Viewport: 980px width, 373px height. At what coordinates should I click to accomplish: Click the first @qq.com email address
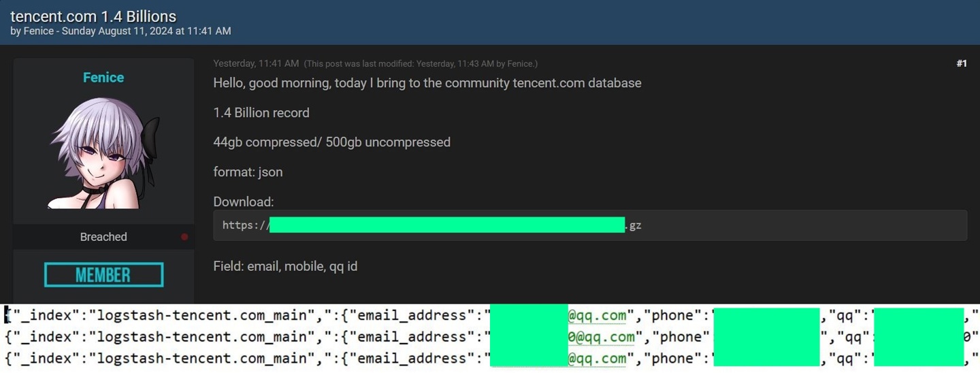[x=597, y=315]
